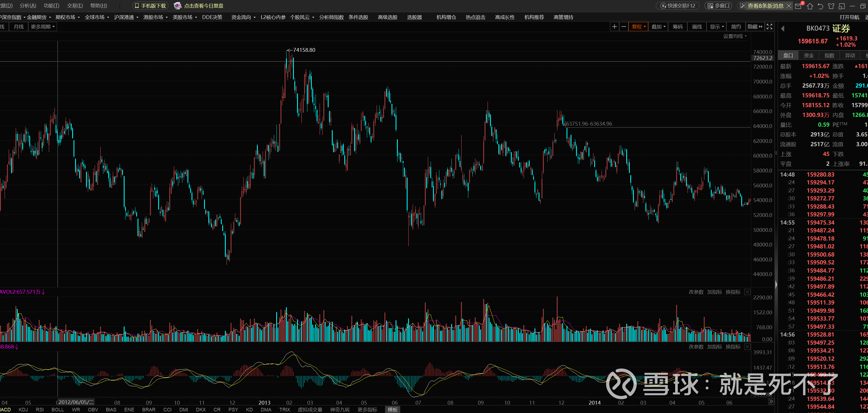
Task: Switch to the 资金 tab in quote panel
Action: 808,55
